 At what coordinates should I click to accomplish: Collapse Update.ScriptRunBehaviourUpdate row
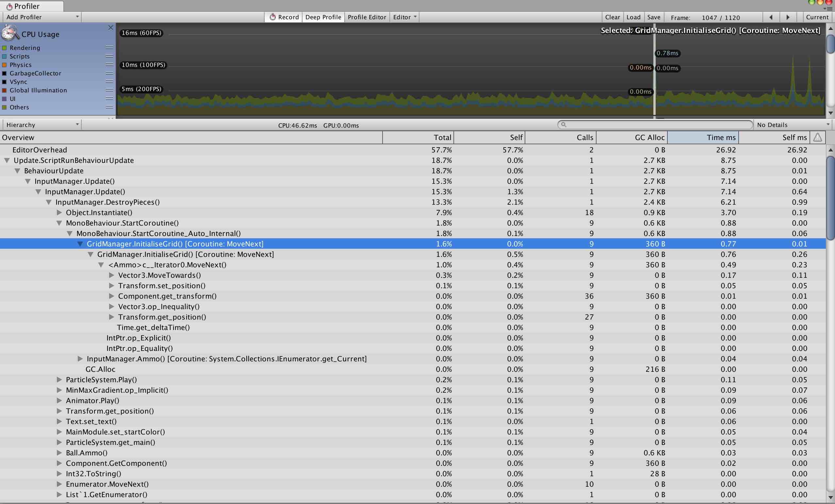7,160
